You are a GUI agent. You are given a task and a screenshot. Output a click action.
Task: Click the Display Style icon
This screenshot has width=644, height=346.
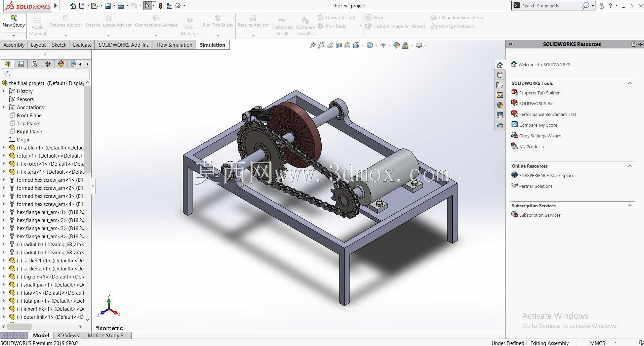pos(370,45)
